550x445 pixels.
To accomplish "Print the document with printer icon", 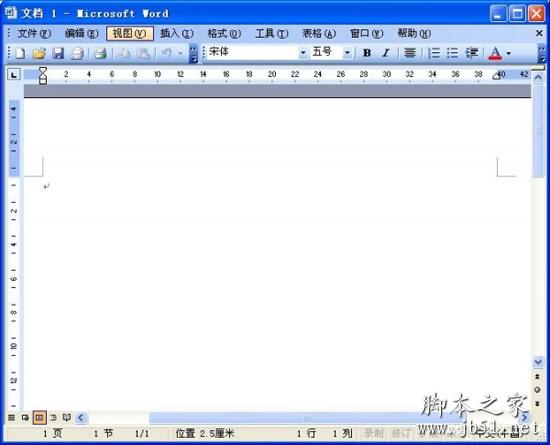I will point(101,53).
